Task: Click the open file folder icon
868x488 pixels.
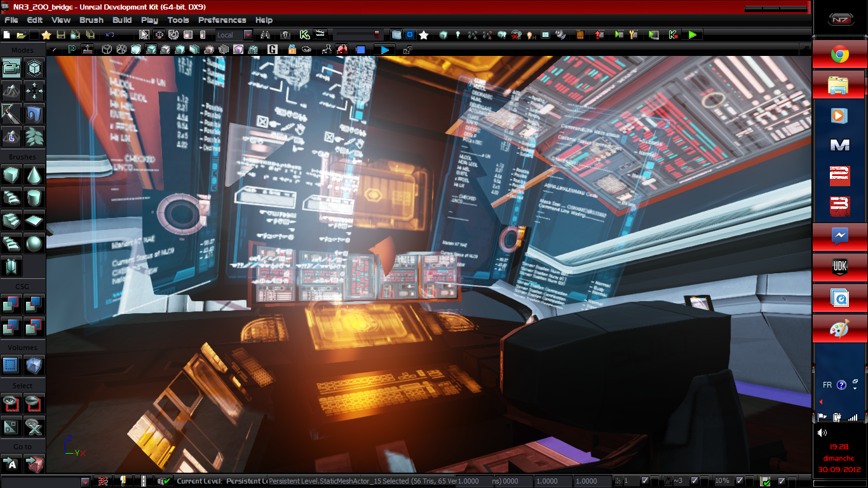Action: [x=20, y=35]
